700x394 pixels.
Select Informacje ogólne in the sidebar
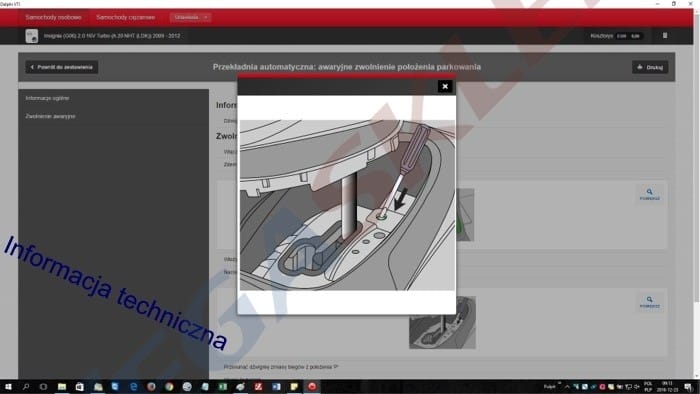[x=47, y=98]
